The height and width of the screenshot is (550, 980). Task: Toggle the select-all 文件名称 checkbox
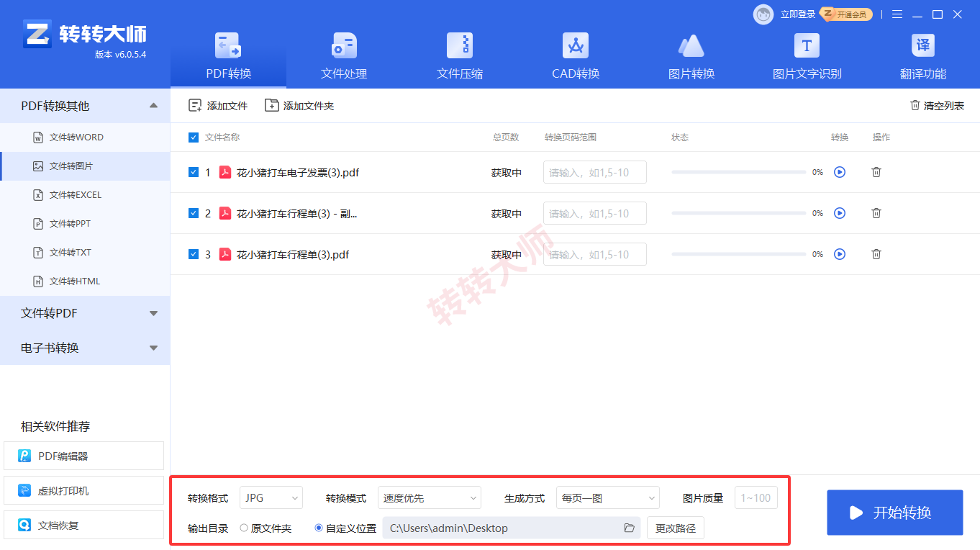coord(193,137)
